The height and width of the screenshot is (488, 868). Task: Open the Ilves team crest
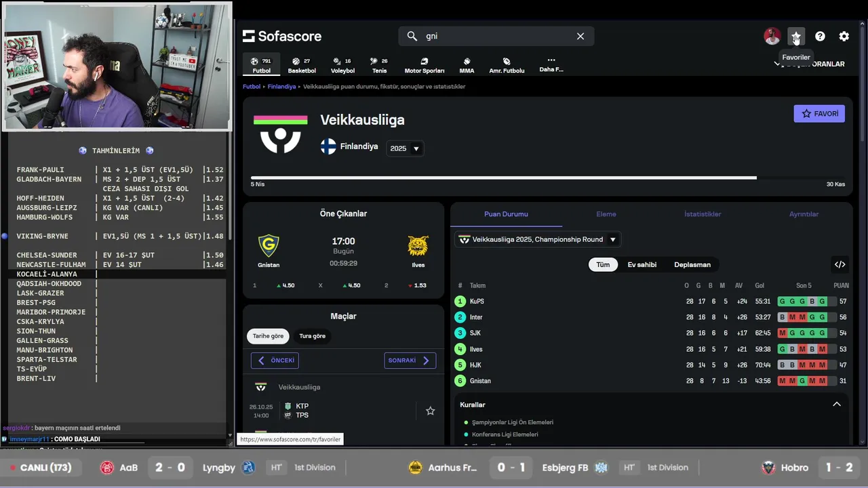click(x=418, y=245)
